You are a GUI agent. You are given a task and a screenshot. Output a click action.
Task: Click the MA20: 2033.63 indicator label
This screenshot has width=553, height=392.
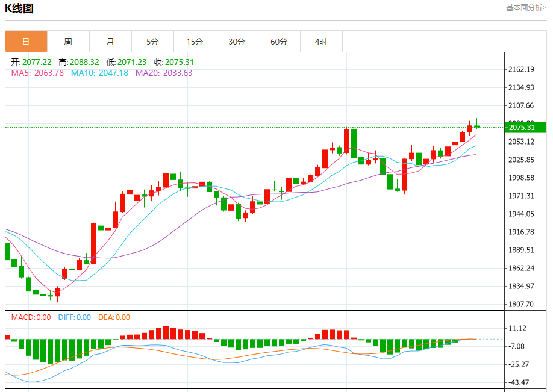(164, 73)
